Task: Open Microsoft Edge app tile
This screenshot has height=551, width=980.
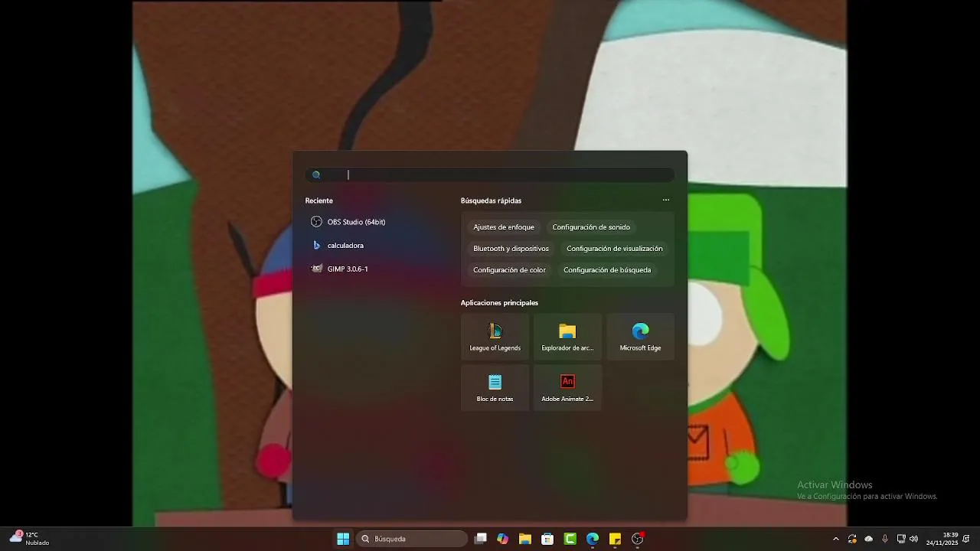Action: coord(640,337)
